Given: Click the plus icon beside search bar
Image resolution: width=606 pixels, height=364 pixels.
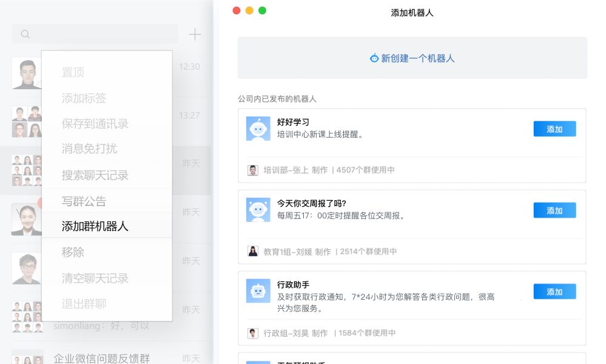Looking at the screenshot, I should click(x=194, y=35).
